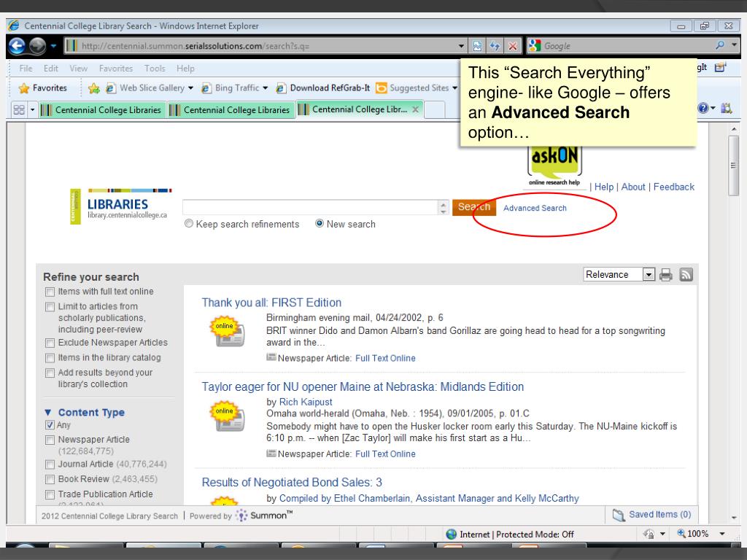Open result Thank you all: FIRST Edition
747x560 pixels.
pyautogui.click(x=271, y=303)
